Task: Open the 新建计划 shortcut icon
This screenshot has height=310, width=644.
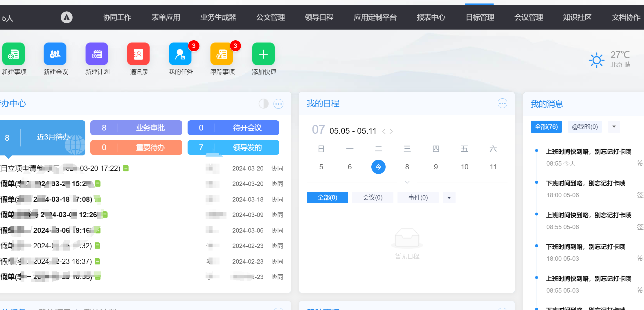Action: point(97,54)
